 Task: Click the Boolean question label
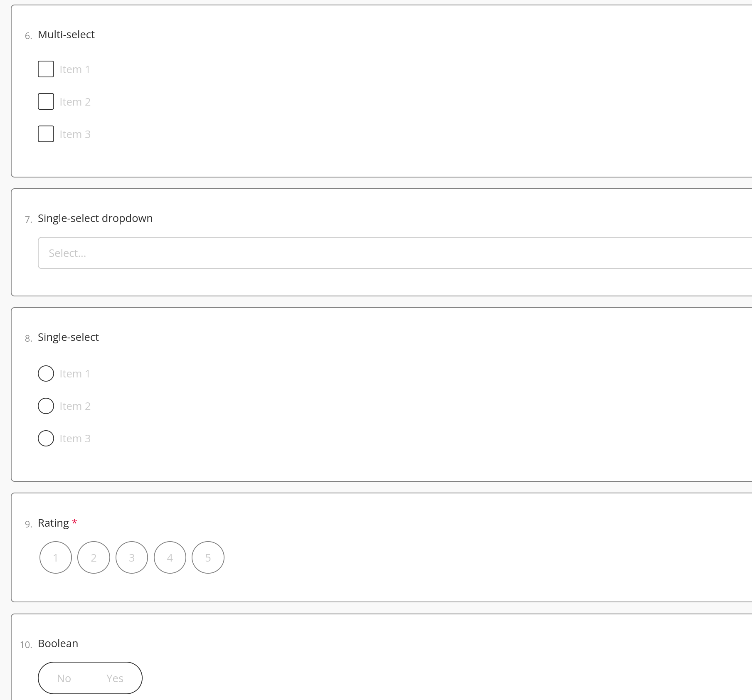tap(58, 643)
